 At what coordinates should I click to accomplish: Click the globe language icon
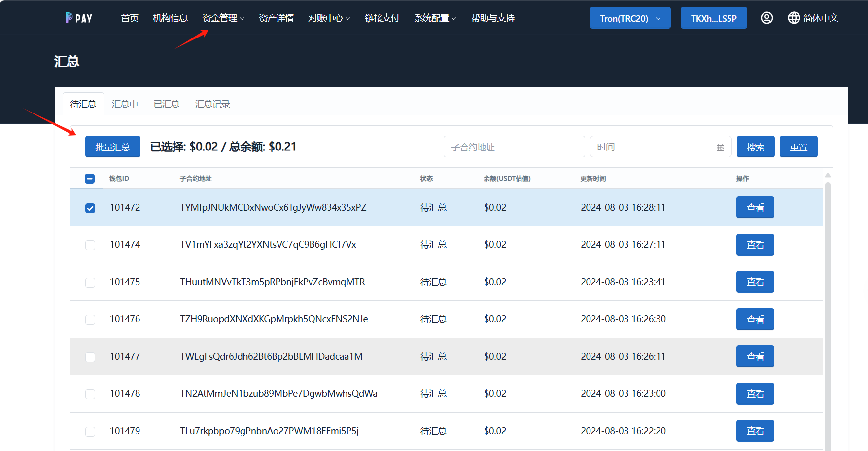tap(794, 18)
